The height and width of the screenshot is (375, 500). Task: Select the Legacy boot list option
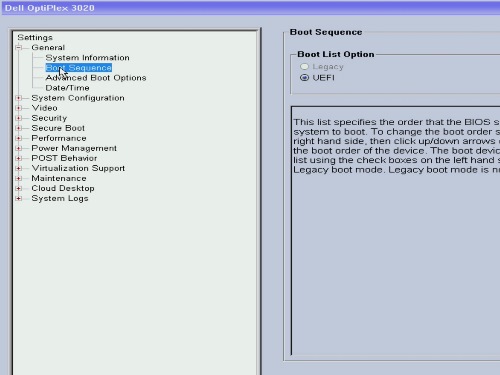click(304, 67)
